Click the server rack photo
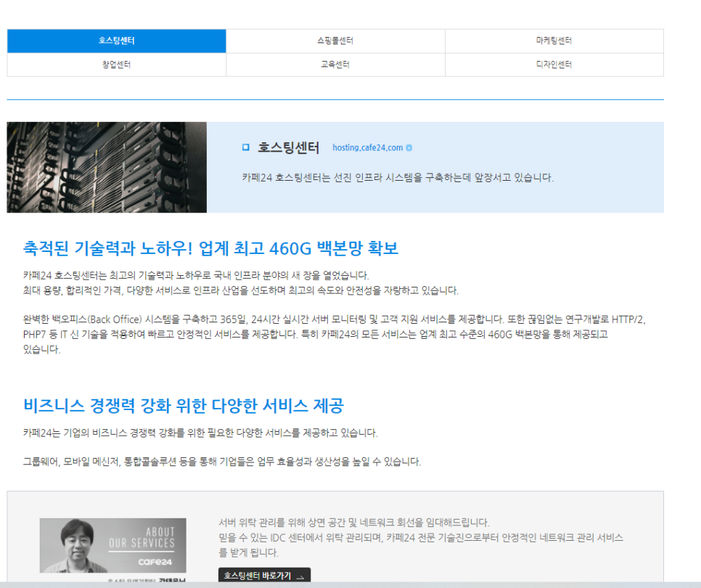 [107, 167]
